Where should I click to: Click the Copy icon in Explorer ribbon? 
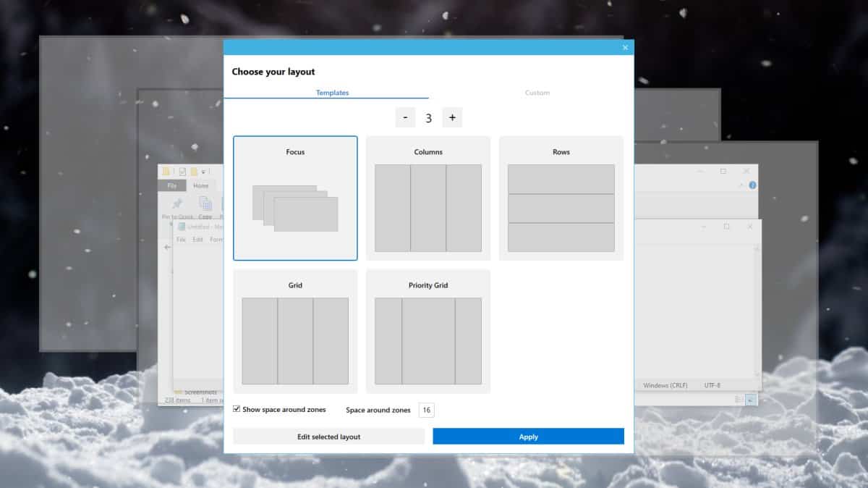(x=205, y=204)
